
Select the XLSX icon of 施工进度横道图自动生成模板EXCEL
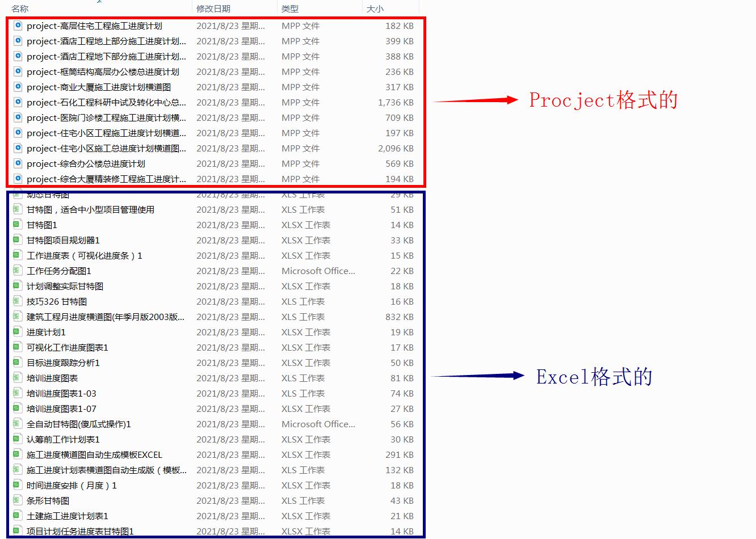click(x=16, y=454)
